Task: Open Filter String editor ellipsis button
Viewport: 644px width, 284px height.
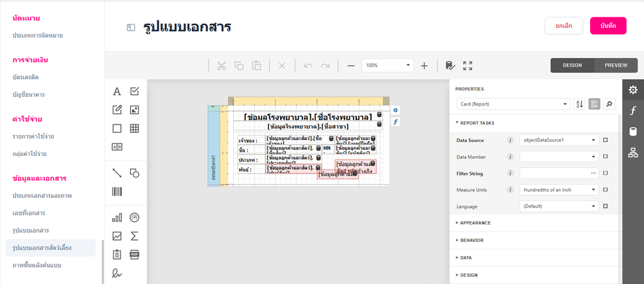Action: 594,173
